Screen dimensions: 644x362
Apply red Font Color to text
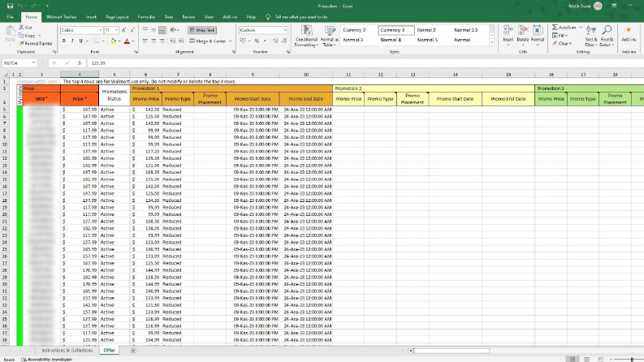click(x=127, y=41)
